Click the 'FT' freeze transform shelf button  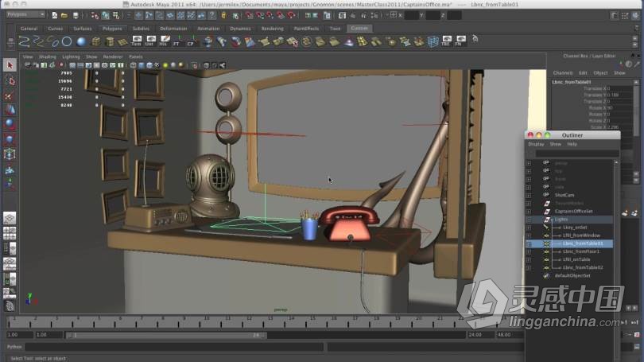pos(177,41)
